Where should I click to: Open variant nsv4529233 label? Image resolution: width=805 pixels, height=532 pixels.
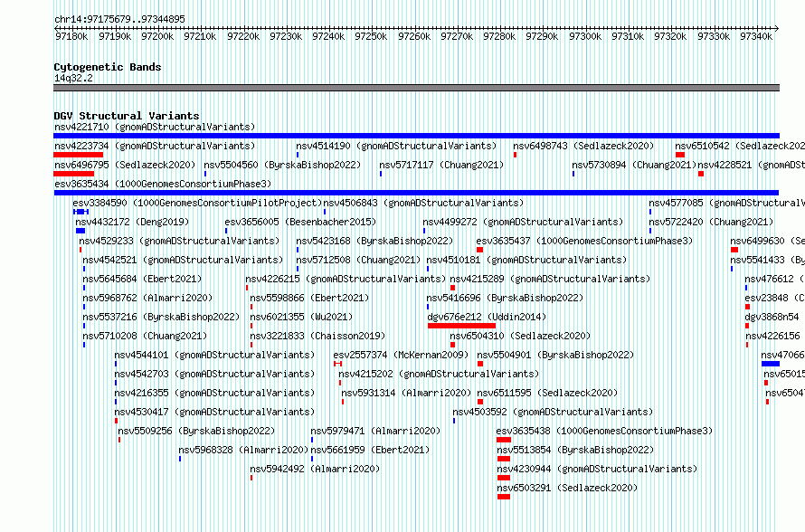(x=179, y=241)
